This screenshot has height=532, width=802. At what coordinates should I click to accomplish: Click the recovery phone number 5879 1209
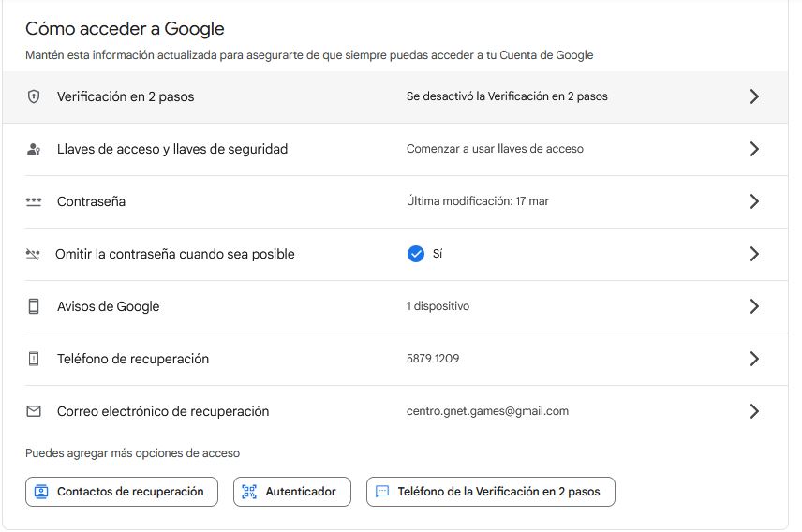pyautogui.click(x=433, y=359)
